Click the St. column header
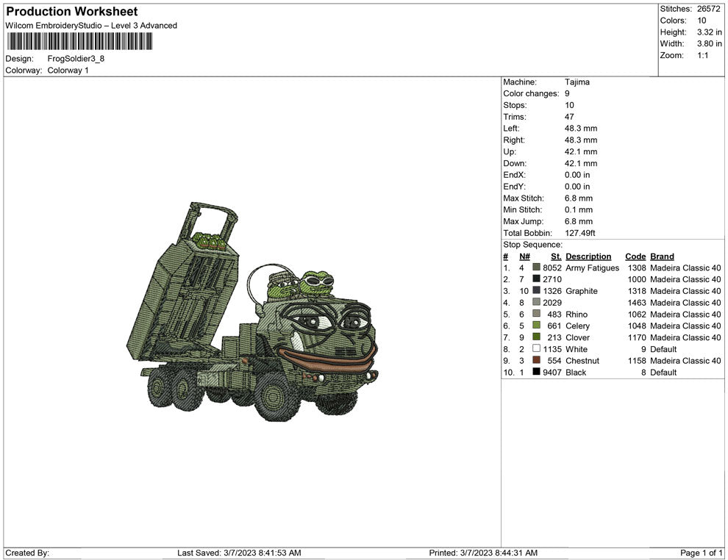 tap(556, 256)
